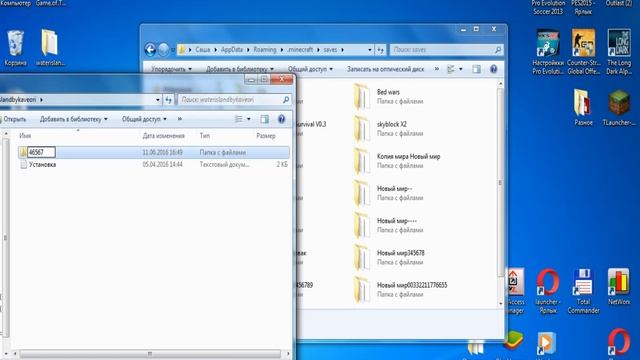Click vertical scrollbar in saves window
Image resolution: width=640 pixels, height=360 pixels.
(x=500, y=182)
